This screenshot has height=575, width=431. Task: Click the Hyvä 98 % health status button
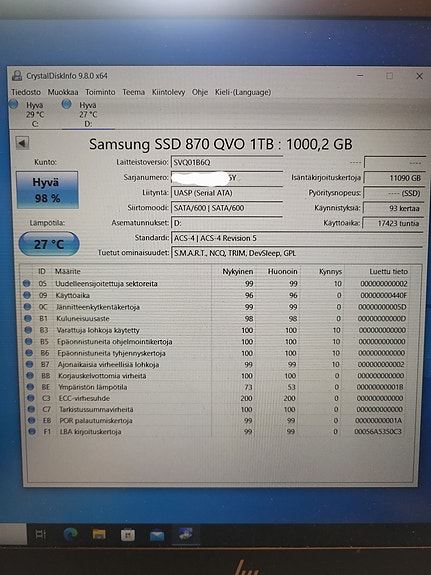click(47, 190)
